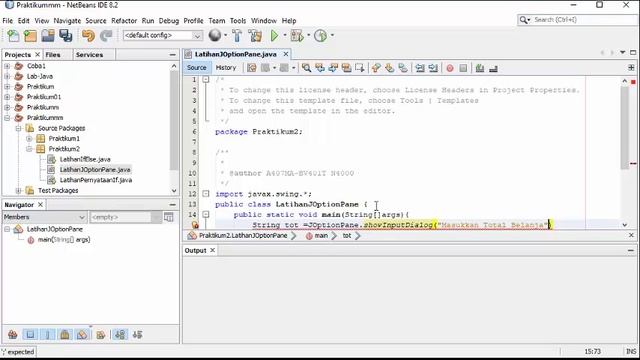Toggle Show Fields filter in Navigator
The height and width of the screenshot is (360, 640).
pos(30,335)
